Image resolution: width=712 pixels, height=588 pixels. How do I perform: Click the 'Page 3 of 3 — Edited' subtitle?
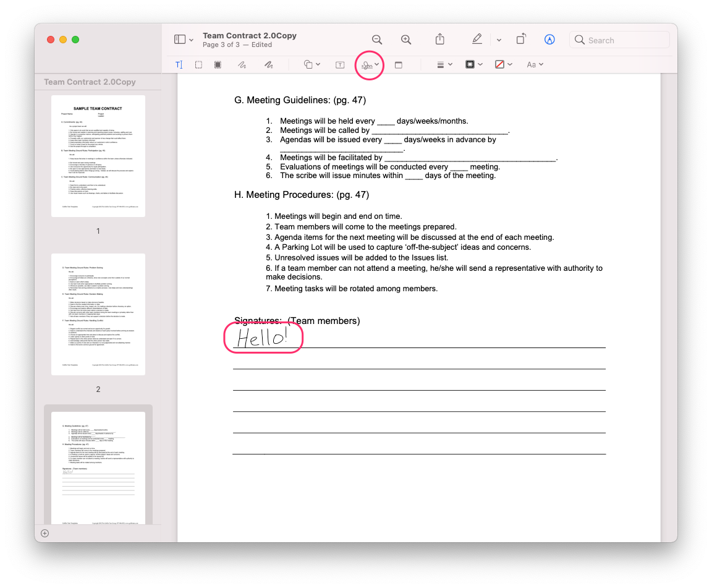click(237, 45)
